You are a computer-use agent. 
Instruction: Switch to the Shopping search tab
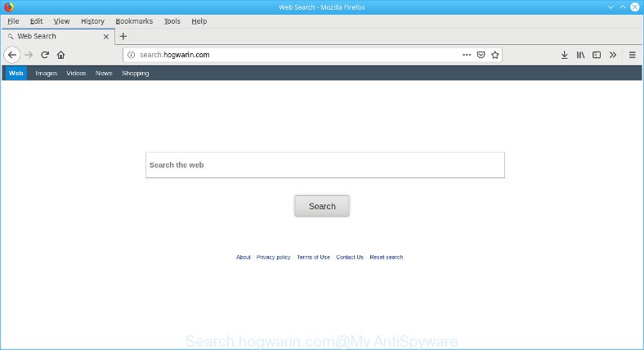pos(135,73)
